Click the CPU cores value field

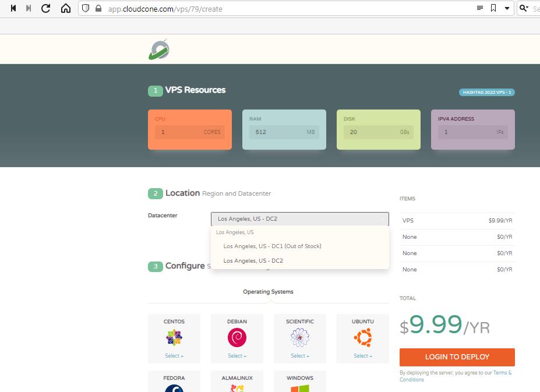click(x=190, y=132)
